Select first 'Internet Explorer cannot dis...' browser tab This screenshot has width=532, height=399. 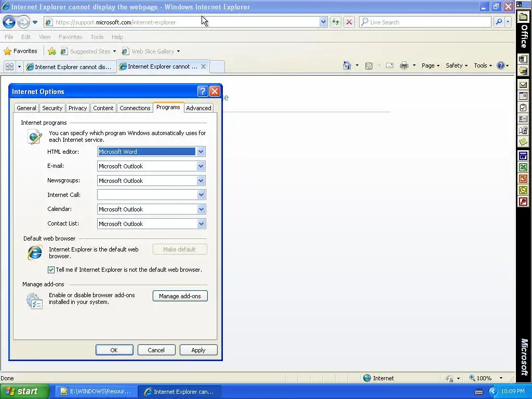pos(70,67)
